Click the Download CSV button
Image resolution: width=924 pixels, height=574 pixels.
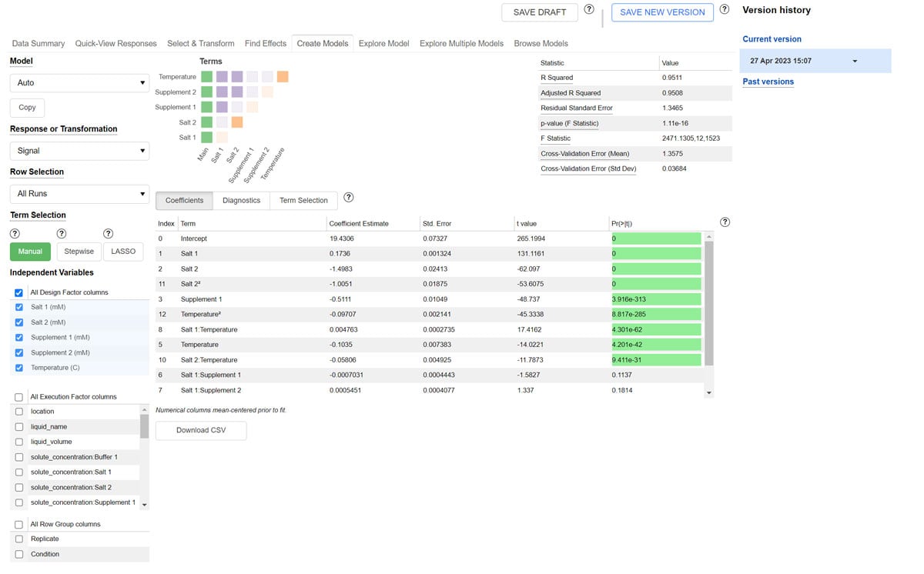click(200, 431)
